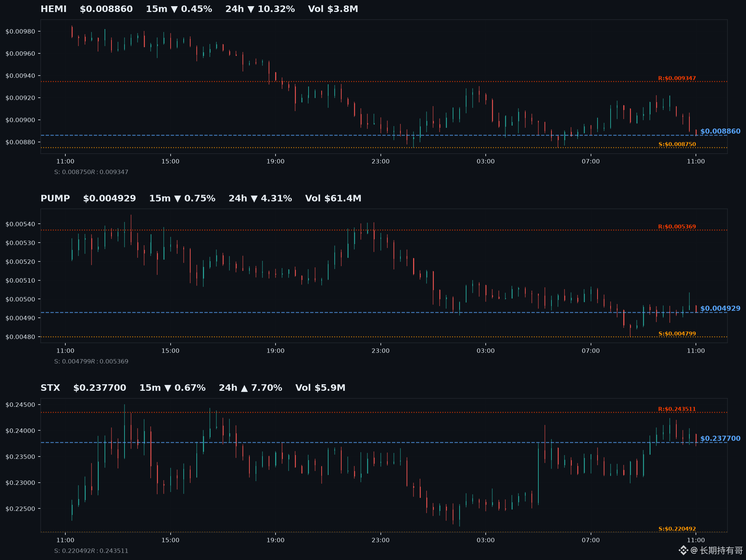Screen dimensions: 746x560
Task: Click the $0.23500 y-axis tick
Action: coord(20,457)
